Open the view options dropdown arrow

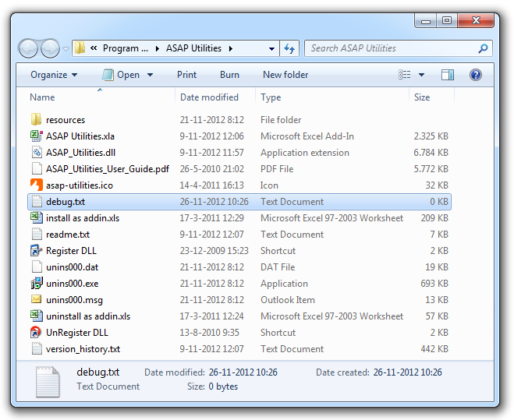[421, 75]
